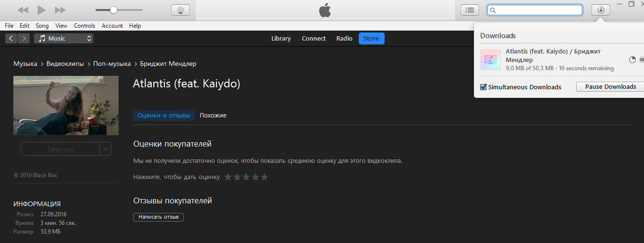This screenshot has width=644, height=243.
Task: Rate three stars
Action: click(x=247, y=177)
